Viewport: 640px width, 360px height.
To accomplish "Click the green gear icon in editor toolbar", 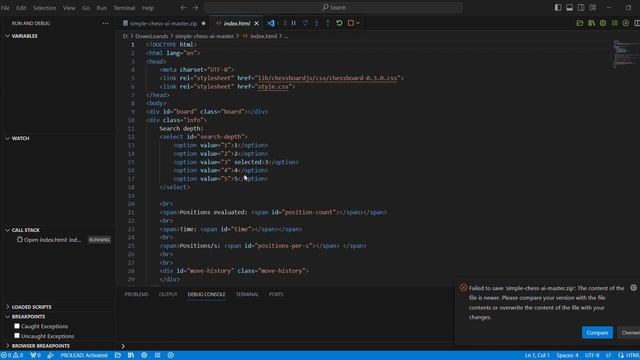I will coord(603,23).
